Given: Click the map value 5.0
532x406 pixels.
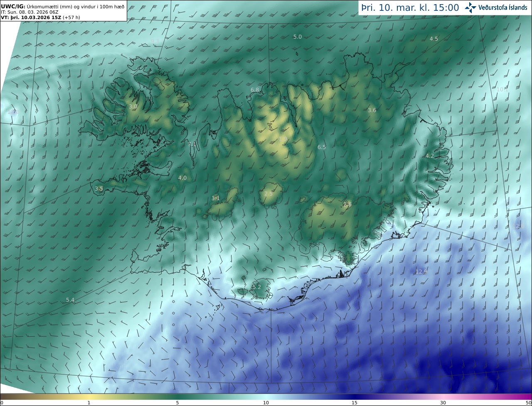Looking at the screenshot, I should pos(298,37).
